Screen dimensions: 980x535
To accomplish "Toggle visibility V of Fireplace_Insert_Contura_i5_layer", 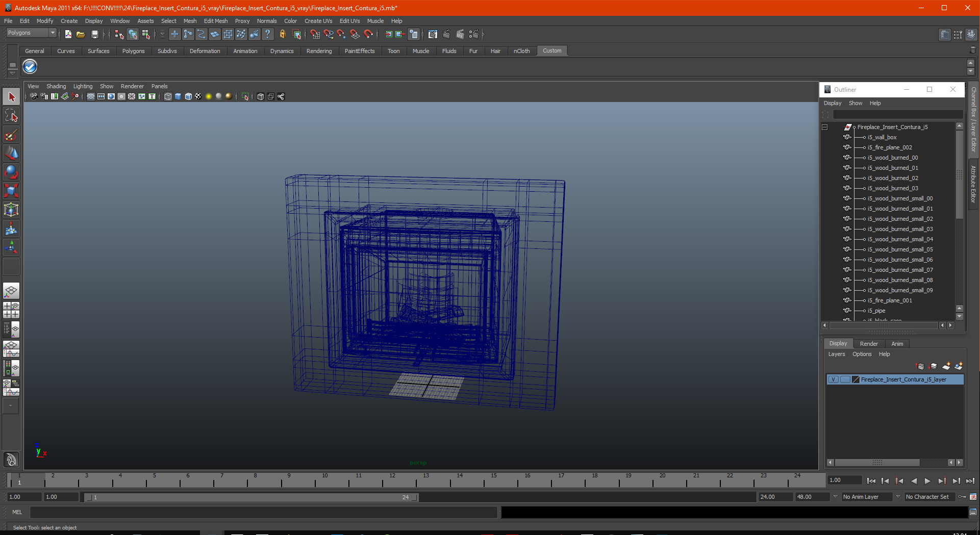I will [833, 379].
